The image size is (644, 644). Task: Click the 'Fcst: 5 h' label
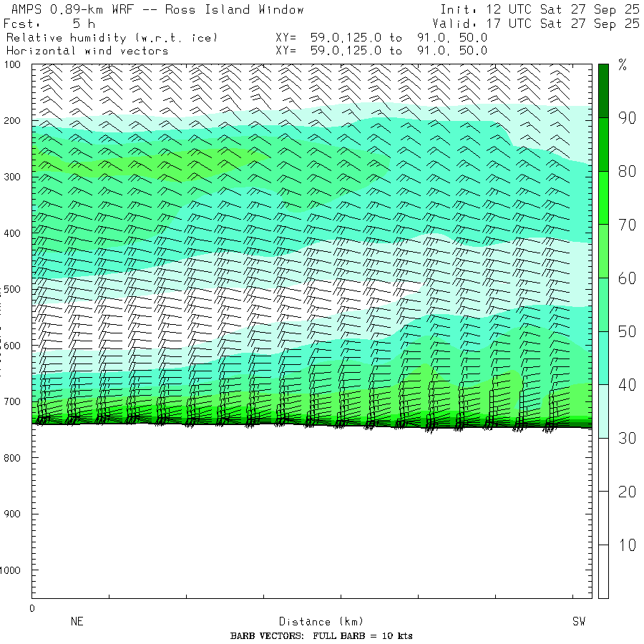point(49,24)
